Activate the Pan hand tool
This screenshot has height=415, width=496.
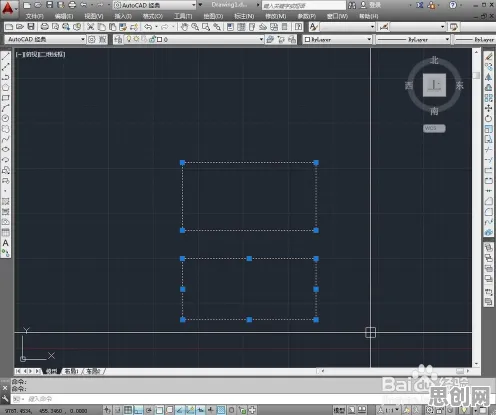[184, 27]
